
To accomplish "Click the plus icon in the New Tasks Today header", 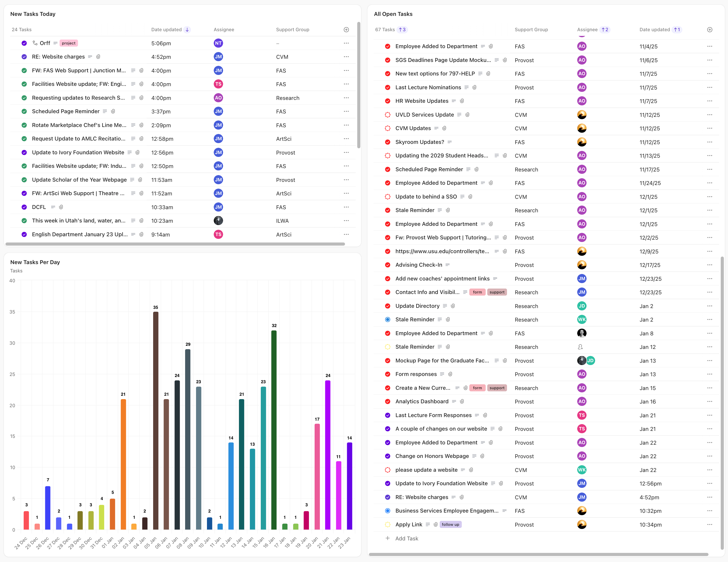I will click(346, 29).
